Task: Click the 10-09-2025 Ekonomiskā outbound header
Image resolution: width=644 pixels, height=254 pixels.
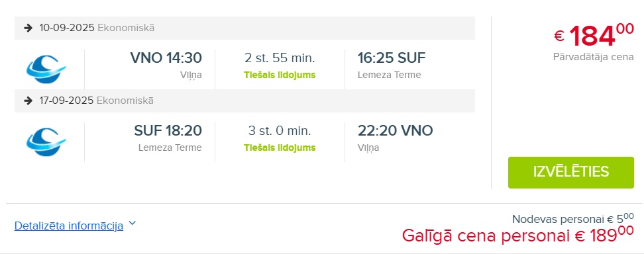Action: click(244, 28)
